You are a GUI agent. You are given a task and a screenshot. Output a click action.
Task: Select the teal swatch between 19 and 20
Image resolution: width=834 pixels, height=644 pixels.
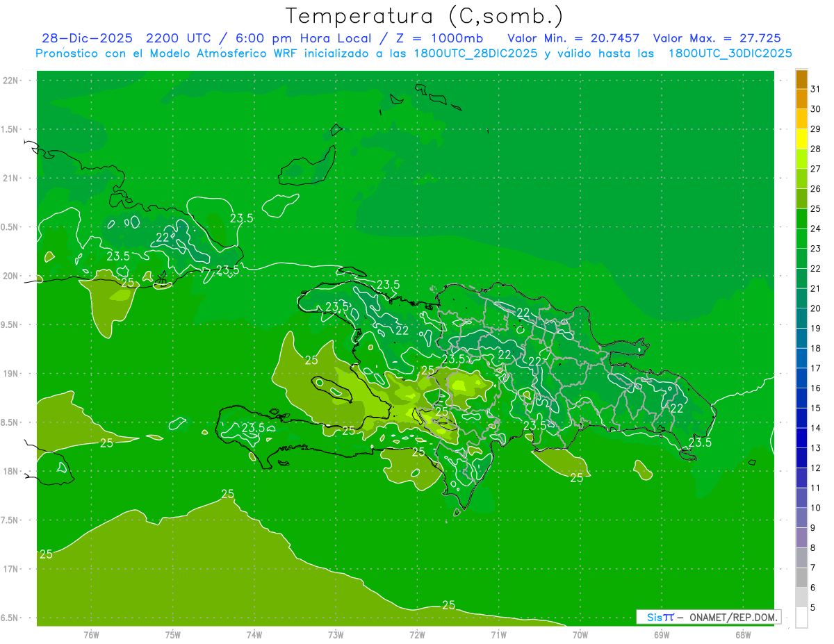coord(801,319)
